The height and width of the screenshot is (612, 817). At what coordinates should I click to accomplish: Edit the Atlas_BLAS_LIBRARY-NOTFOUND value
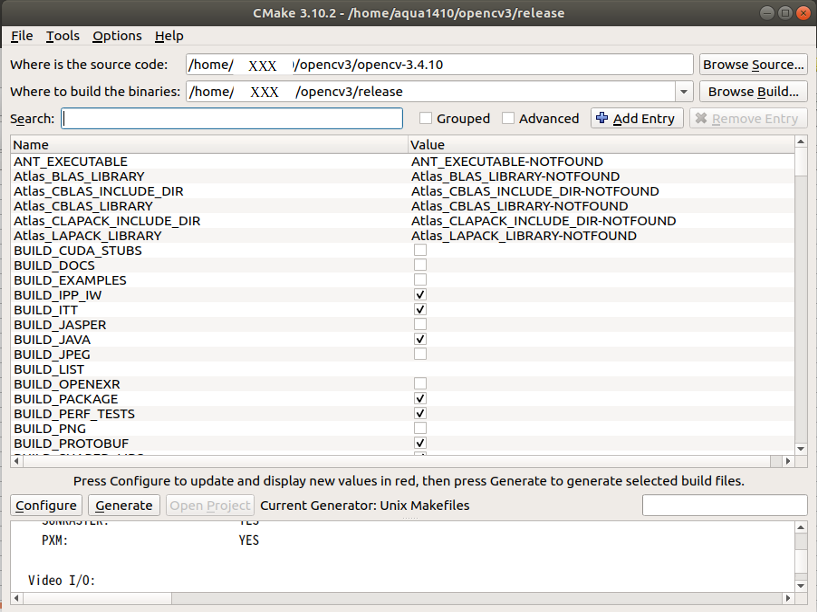click(x=515, y=177)
